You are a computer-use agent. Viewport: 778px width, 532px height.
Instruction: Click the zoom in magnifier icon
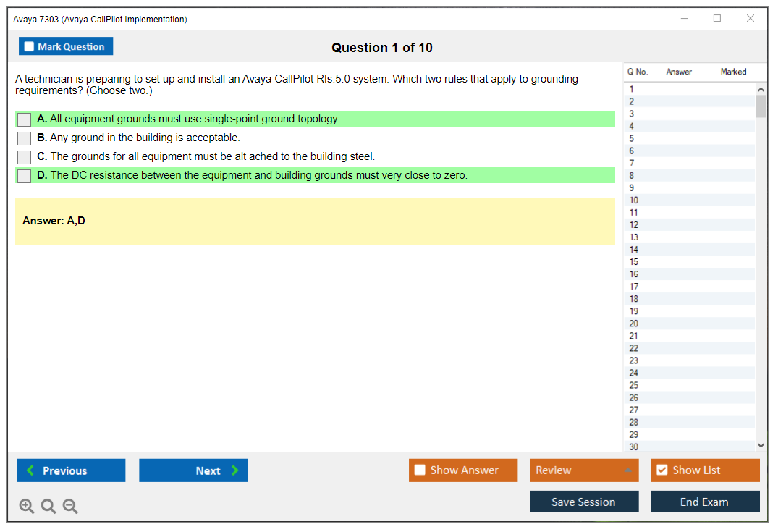27,507
